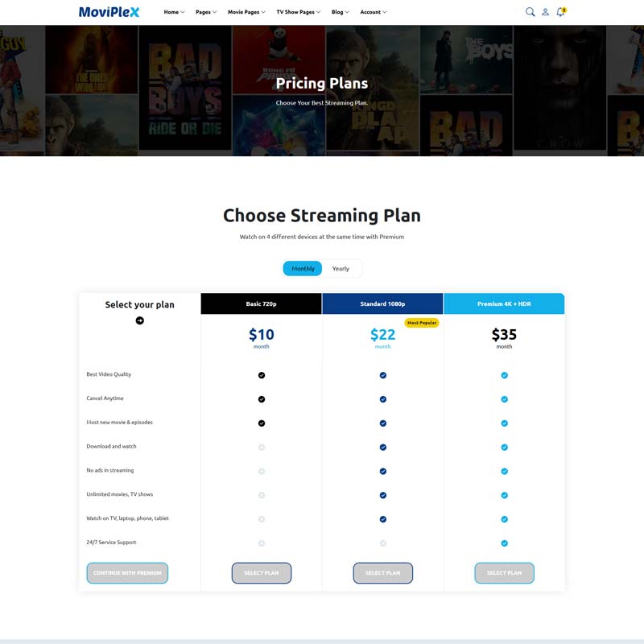
Task: Click Premium plan 24/7 Service Support checkmark
Action: 504,543
